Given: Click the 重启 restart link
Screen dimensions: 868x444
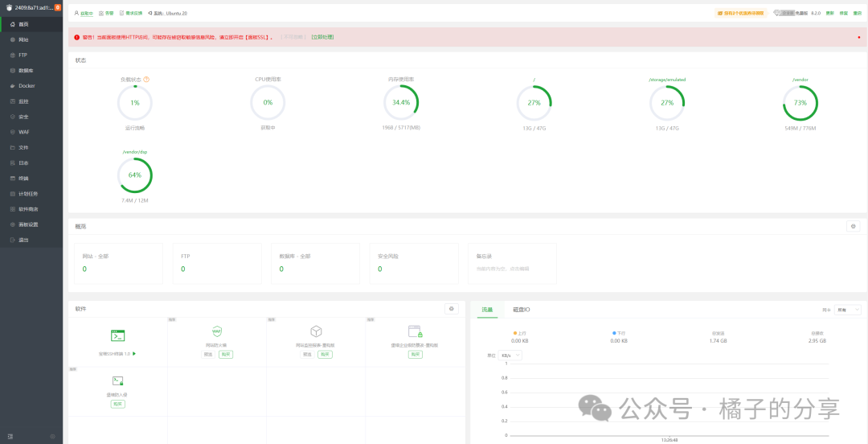Looking at the screenshot, I should (858, 12).
